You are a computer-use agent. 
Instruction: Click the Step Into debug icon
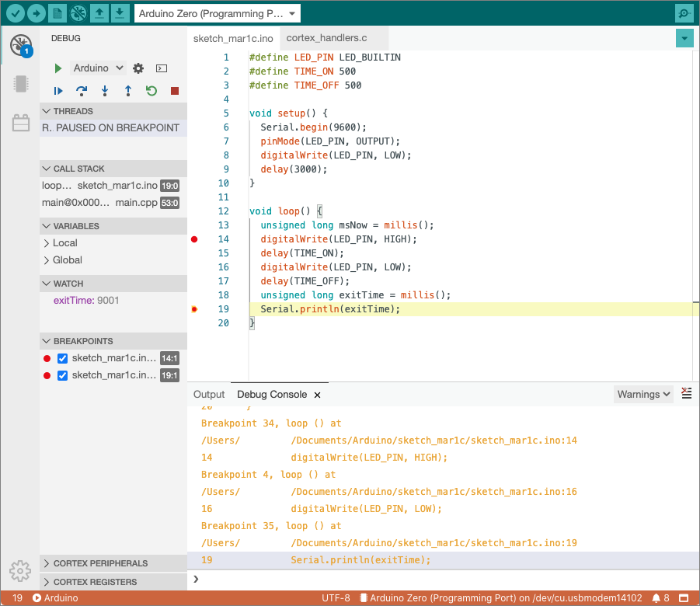click(104, 91)
